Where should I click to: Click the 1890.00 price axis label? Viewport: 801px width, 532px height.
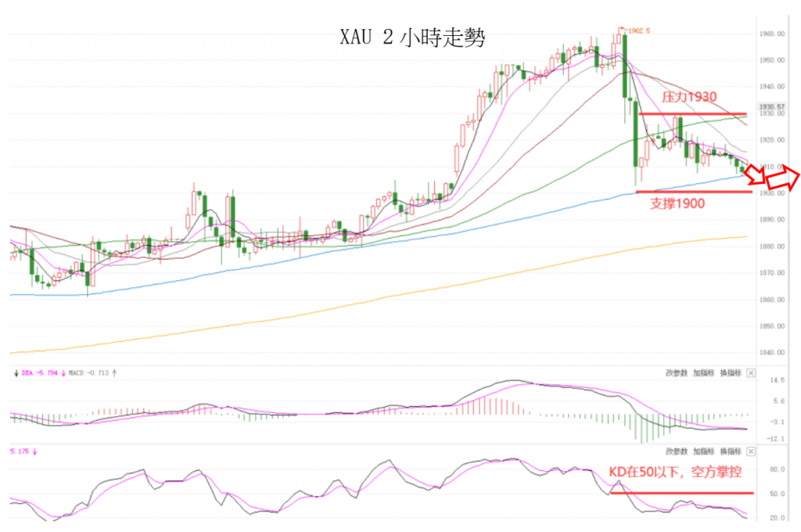coord(772,220)
